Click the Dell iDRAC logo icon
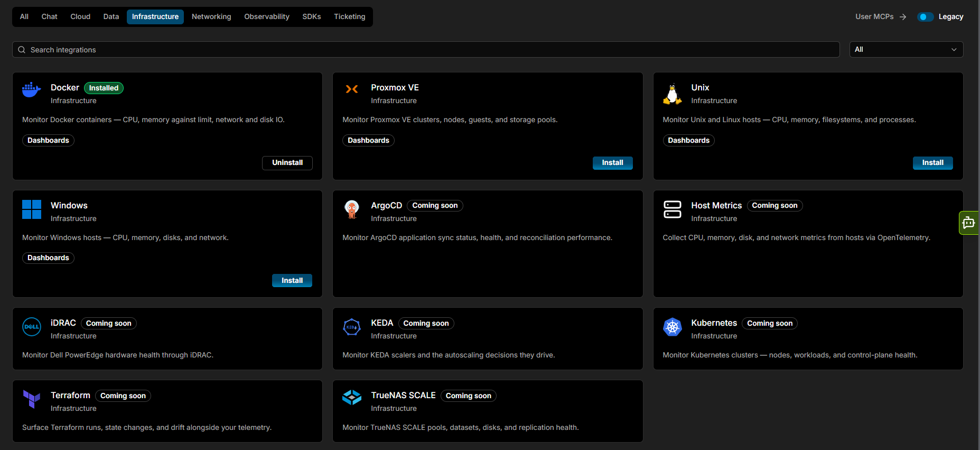The height and width of the screenshot is (450, 980). [x=32, y=327]
